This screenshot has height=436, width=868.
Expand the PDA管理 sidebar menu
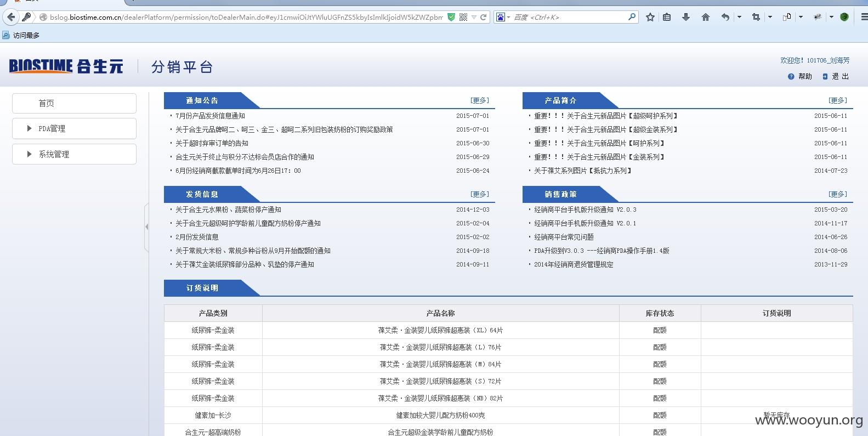coord(74,128)
